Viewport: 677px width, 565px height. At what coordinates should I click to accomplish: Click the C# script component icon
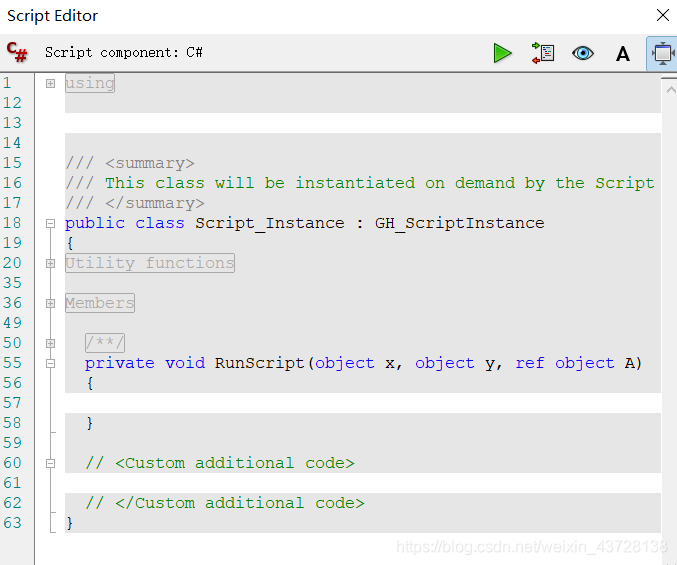[17, 52]
